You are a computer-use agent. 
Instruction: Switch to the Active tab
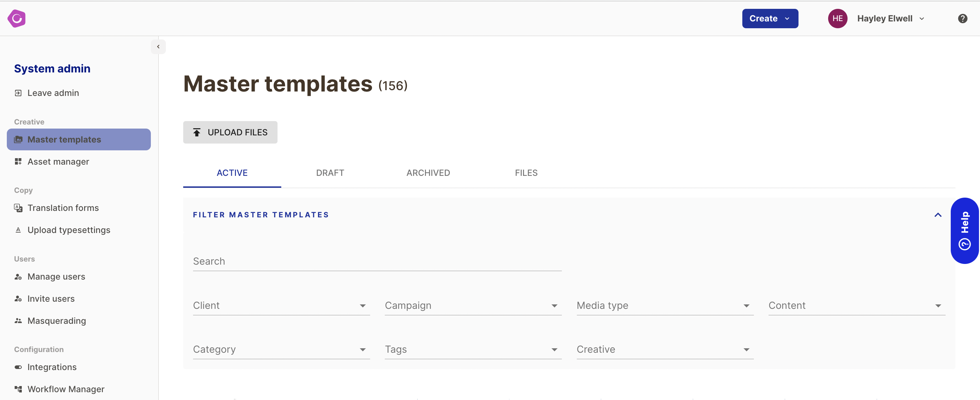point(232,173)
